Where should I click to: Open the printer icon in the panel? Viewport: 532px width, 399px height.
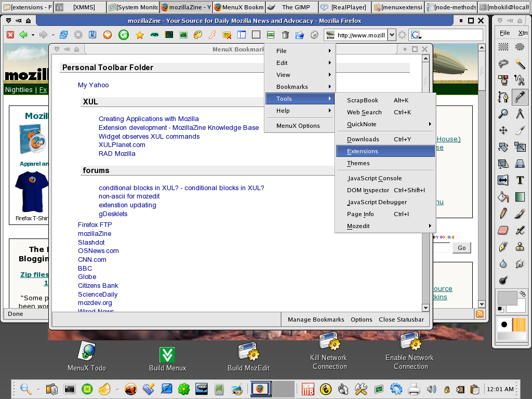tap(414, 389)
